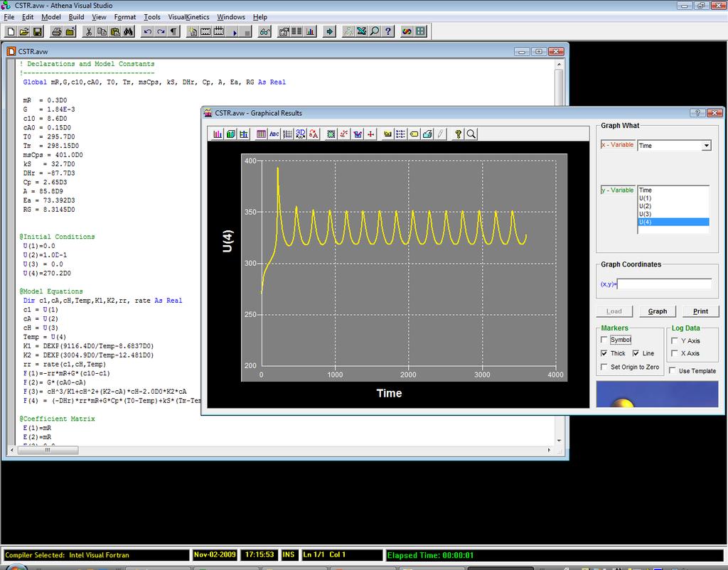Click the gridlines icon in graph toolbar
The width and height of the screenshot is (728, 570).
[287, 134]
